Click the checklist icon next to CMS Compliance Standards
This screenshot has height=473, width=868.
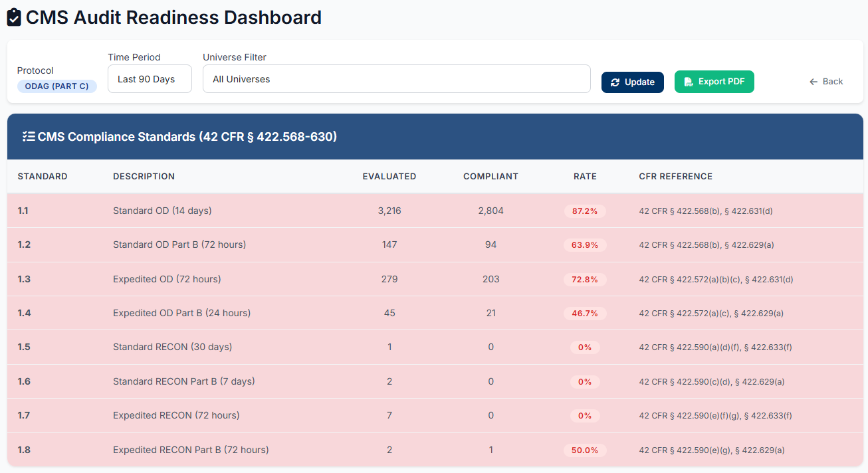27,136
